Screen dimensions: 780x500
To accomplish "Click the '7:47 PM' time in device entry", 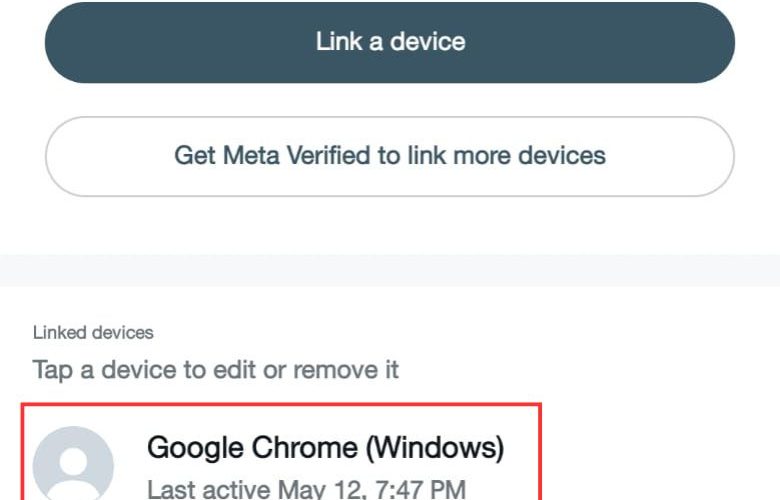I will coord(420,489).
